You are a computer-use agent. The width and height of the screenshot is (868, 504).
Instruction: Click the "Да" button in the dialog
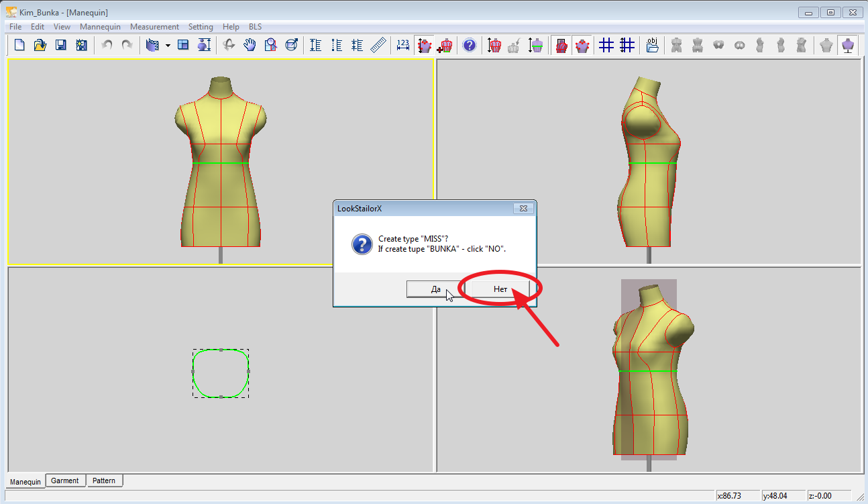pos(435,289)
